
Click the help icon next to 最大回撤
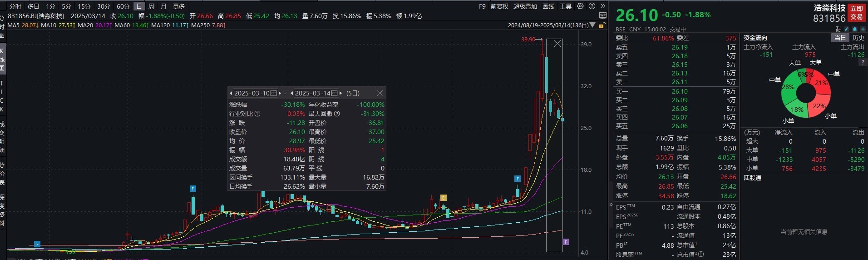[x=337, y=114]
